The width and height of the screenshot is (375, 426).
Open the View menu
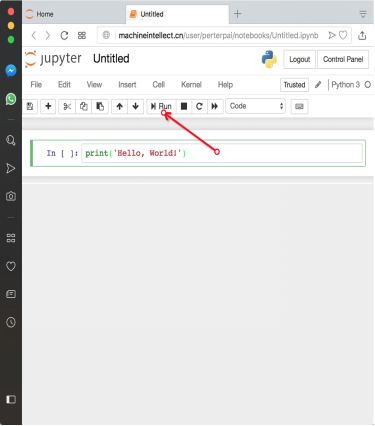click(x=94, y=85)
